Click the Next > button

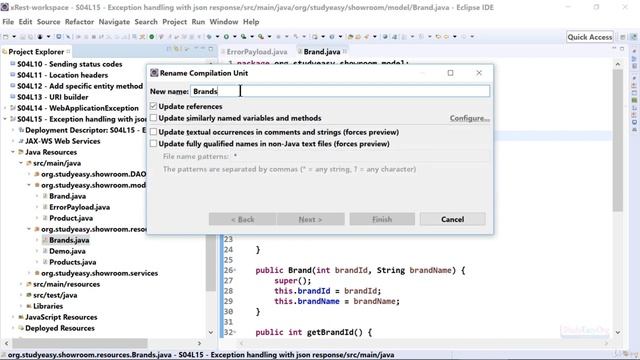(x=310, y=219)
